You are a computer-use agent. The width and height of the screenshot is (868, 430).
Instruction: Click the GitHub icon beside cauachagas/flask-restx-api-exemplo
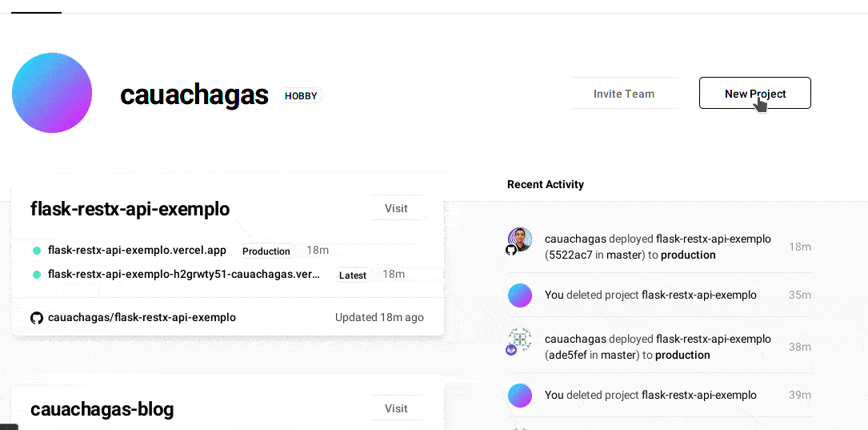click(36, 318)
